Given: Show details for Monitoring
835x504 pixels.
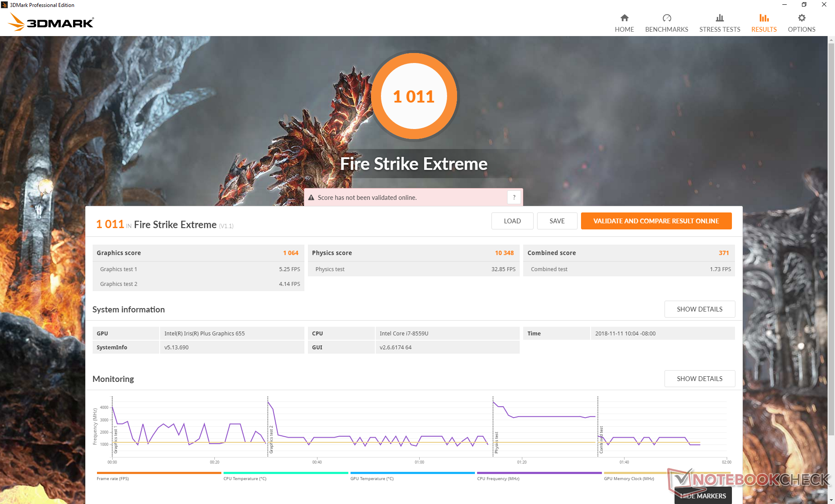Looking at the screenshot, I should 699,378.
